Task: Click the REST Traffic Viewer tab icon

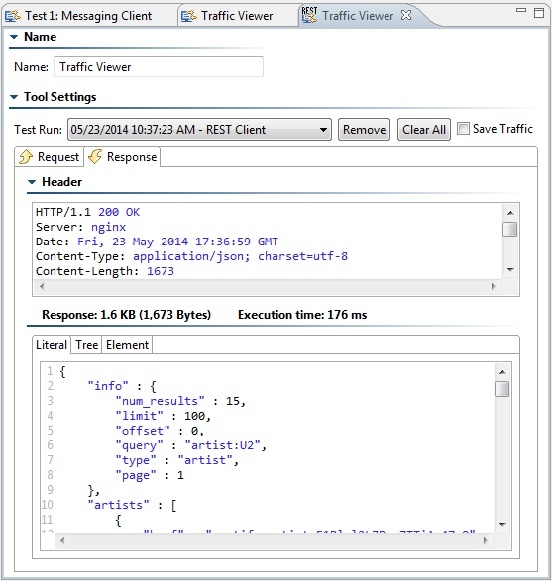Action: pyautogui.click(x=309, y=16)
